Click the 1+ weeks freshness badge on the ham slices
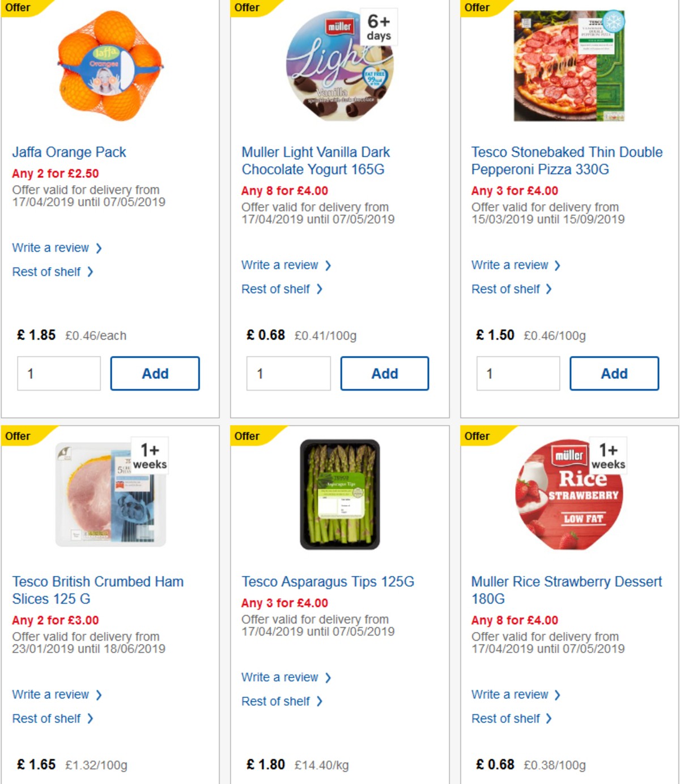 click(x=149, y=456)
